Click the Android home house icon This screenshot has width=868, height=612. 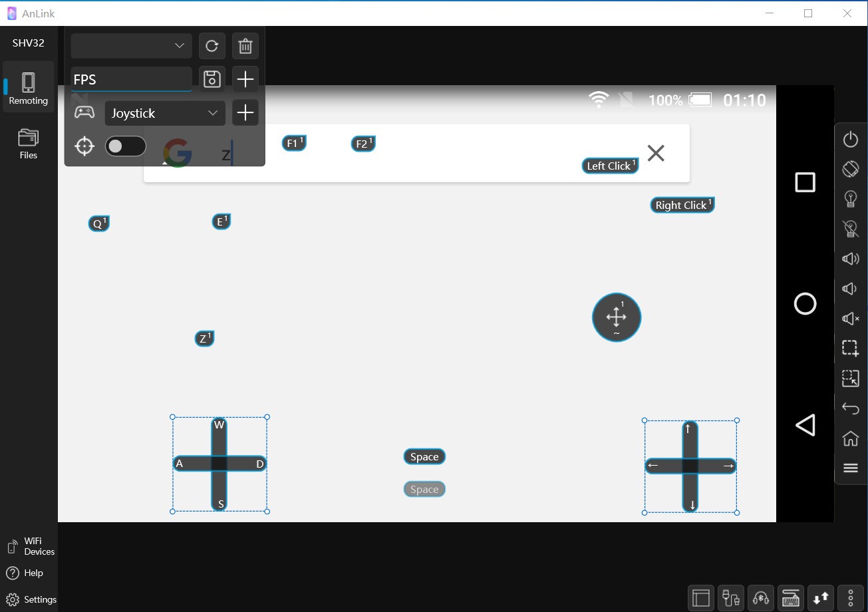(x=850, y=438)
